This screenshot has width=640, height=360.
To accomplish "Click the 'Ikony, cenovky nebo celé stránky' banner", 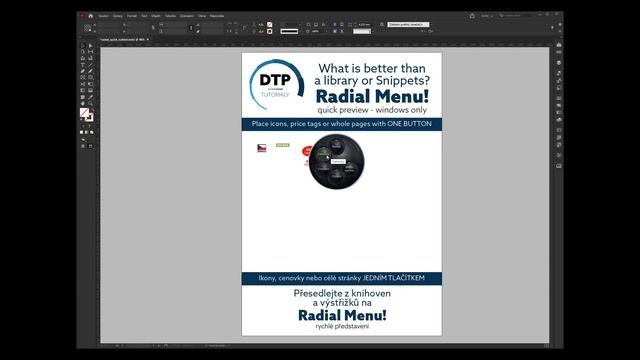I will point(341,278).
